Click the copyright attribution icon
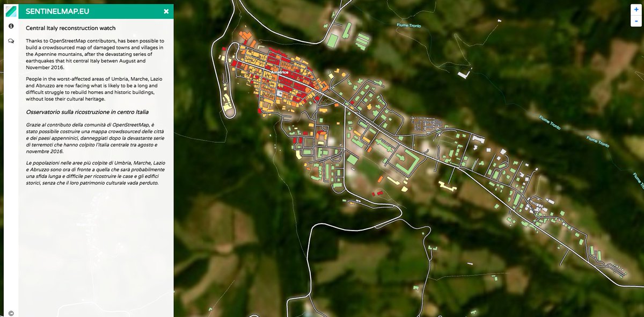This screenshot has height=317, width=644. click(x=11, y=313)
